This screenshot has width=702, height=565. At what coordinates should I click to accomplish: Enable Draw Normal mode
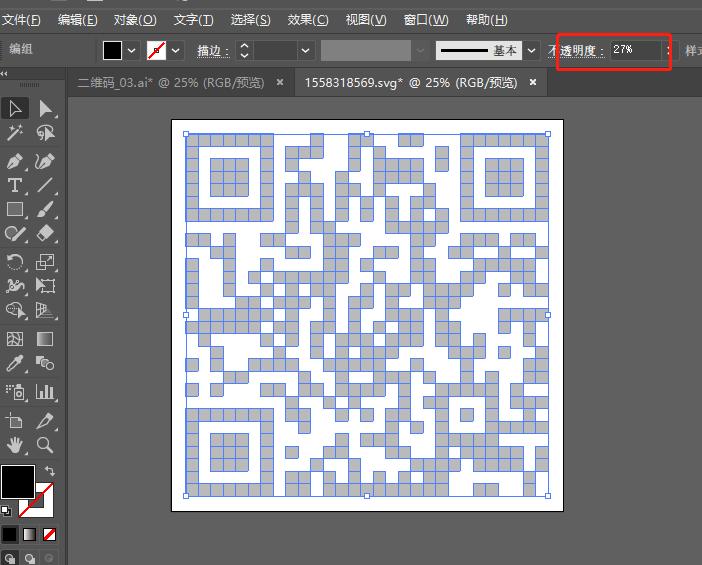coord(10,559)
